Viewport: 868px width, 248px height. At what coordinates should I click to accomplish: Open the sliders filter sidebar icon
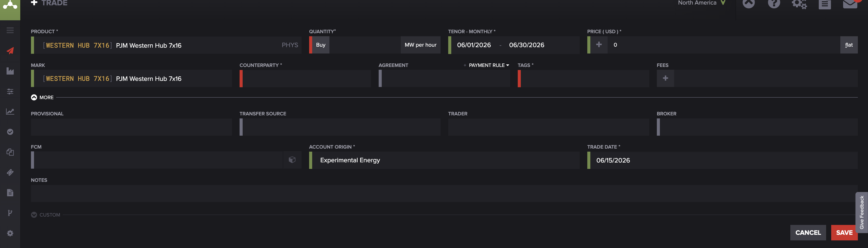(10, 91)
